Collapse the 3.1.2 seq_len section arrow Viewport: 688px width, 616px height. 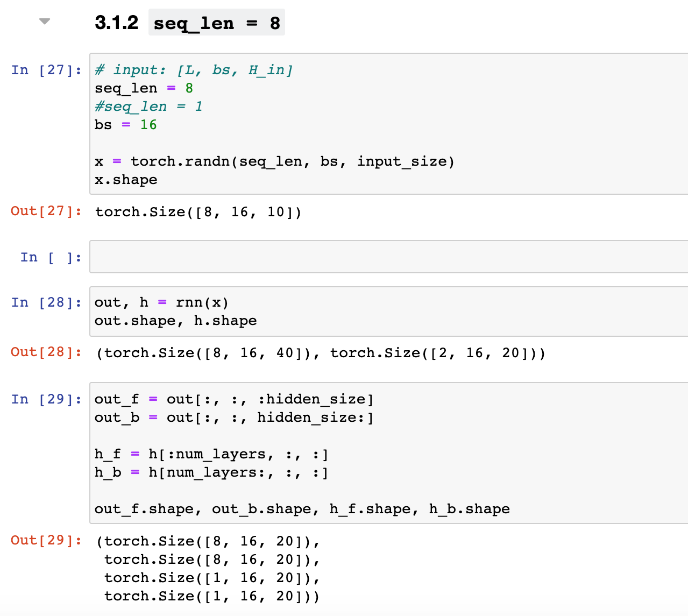tap(45, 22)
